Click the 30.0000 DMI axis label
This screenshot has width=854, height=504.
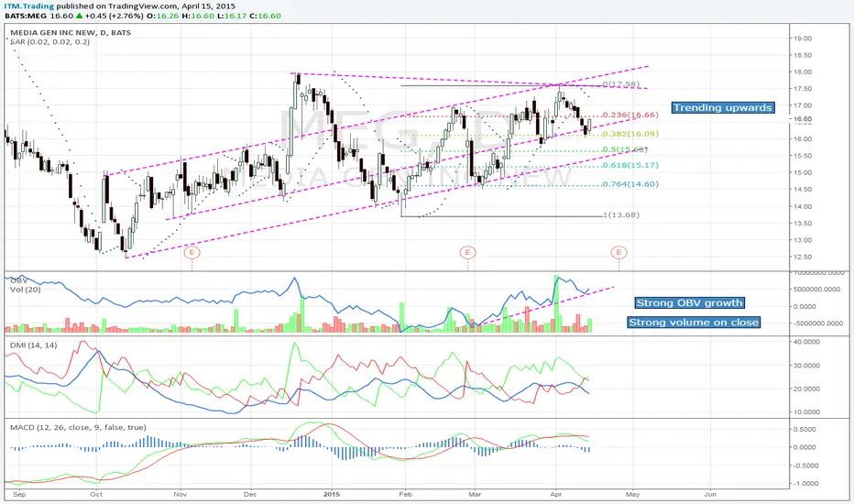[x=806, y=366]
